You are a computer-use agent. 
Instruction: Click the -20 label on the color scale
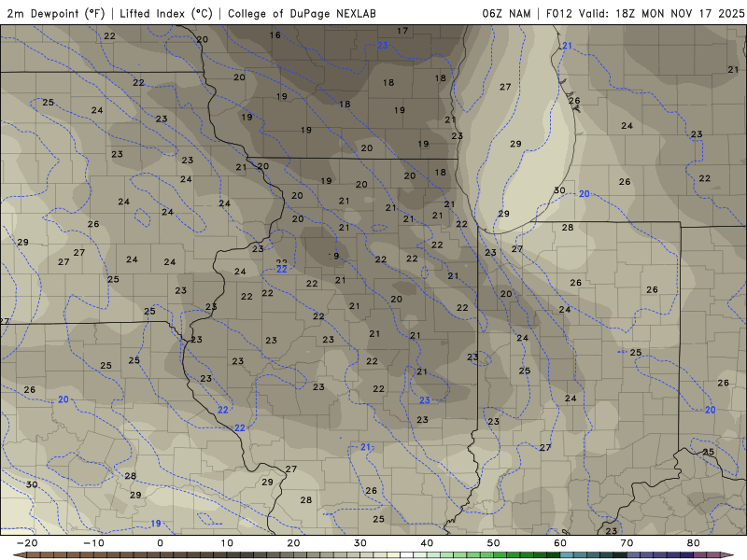coord(27,543)
